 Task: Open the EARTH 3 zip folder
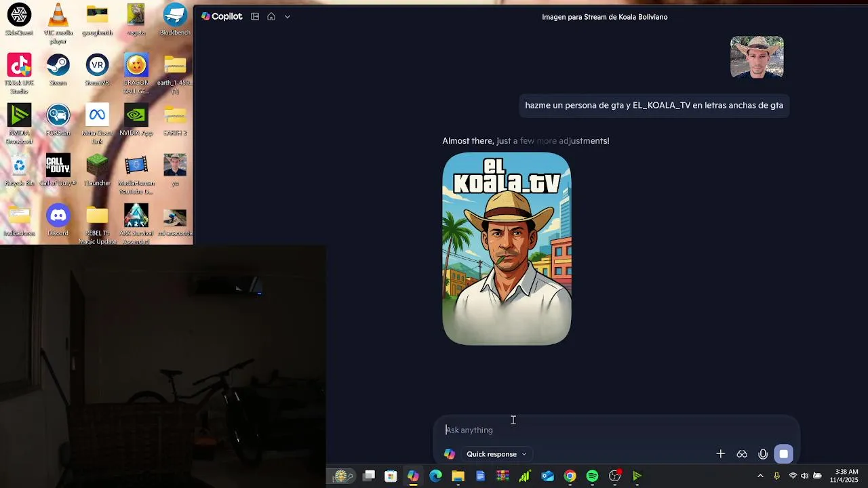[x=175, y=121]
